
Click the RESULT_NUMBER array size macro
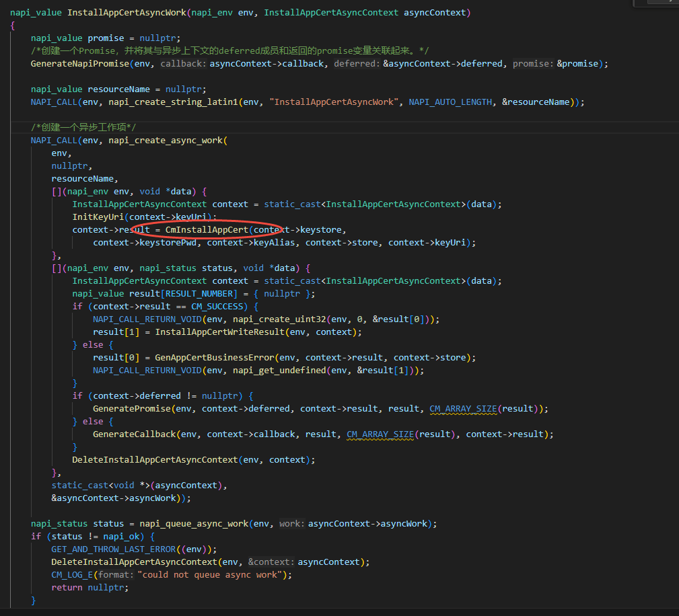[x=199, y=293]
